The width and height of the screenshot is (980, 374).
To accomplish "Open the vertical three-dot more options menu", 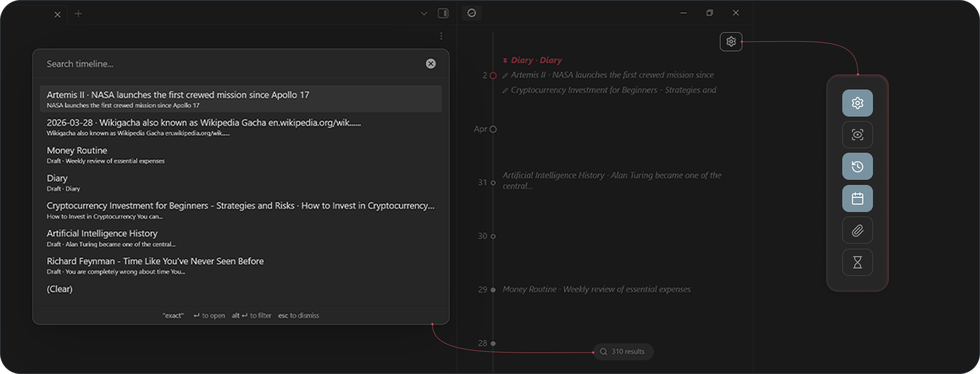I will pos(441,36).
